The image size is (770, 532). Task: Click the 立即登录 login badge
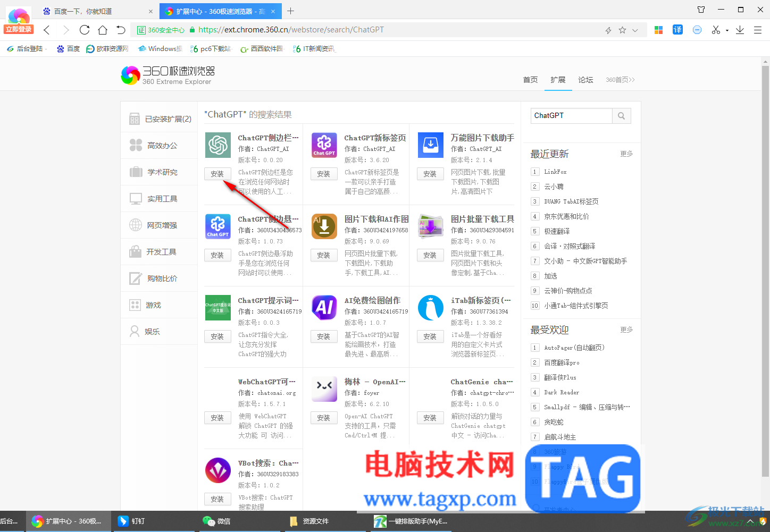coord(19,29)
